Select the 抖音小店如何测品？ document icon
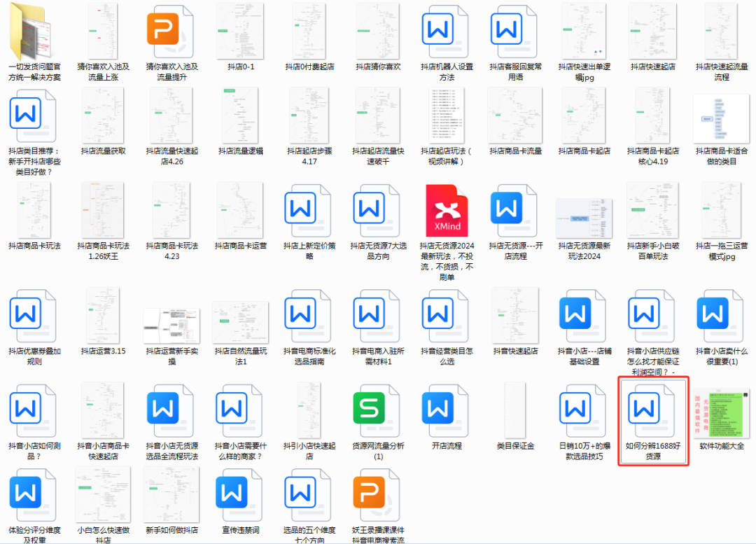Screen dimensions: 756x544 [32, 411]
